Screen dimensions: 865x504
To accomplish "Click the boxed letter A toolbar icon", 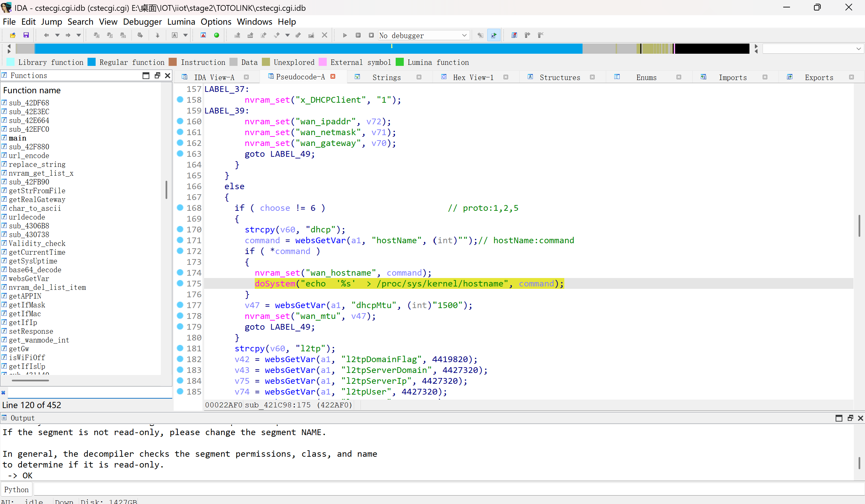I will coord(175,35).
